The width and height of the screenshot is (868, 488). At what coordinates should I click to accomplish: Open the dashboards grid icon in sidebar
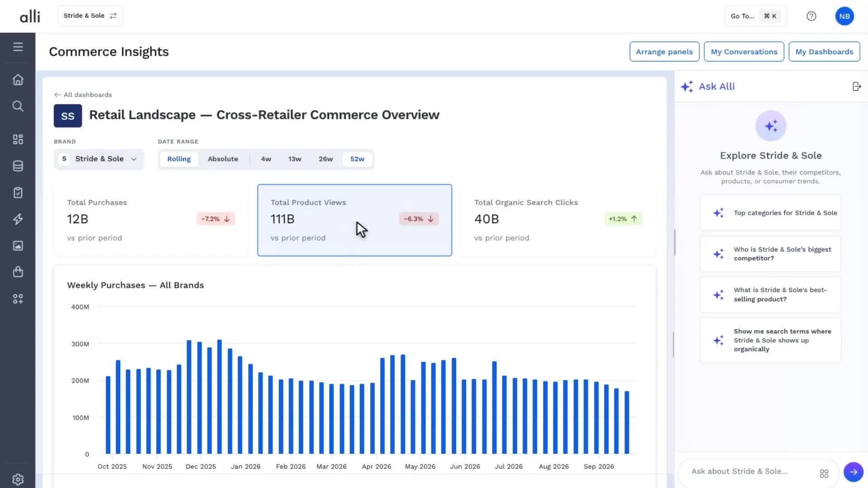18,140
